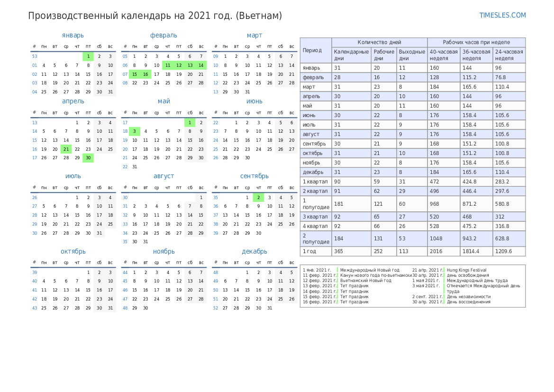Open the декабрь month heading
This screenshot has height=392, width=554.
pyautogui.click(x=254, y=251)
